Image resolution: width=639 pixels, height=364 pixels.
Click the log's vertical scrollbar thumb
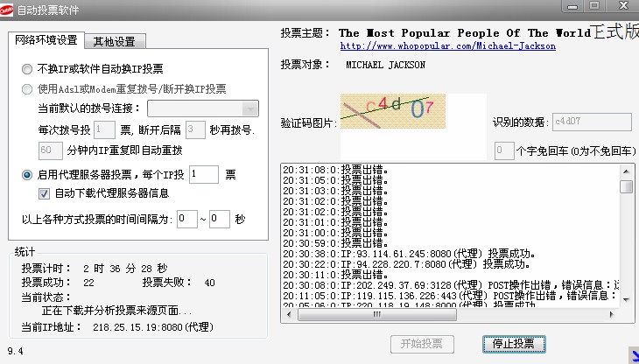click(x=627, y=187)
